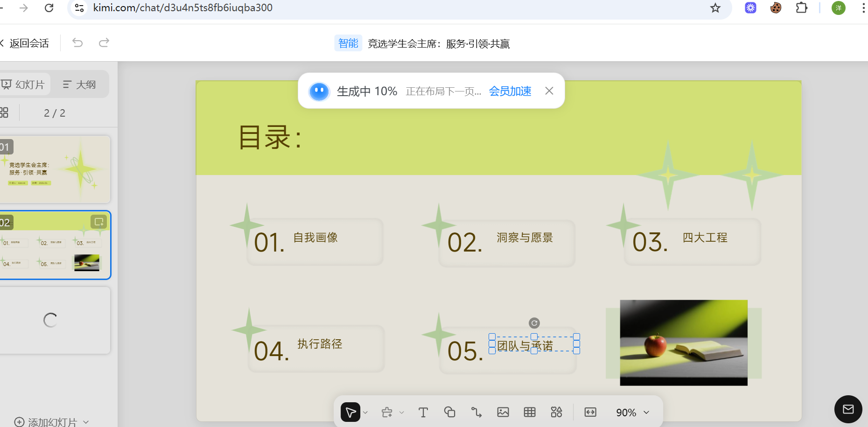Expand the selection tool dropdown arrow
The height and width of the screenshot is (427, 868).
point(365,412)
